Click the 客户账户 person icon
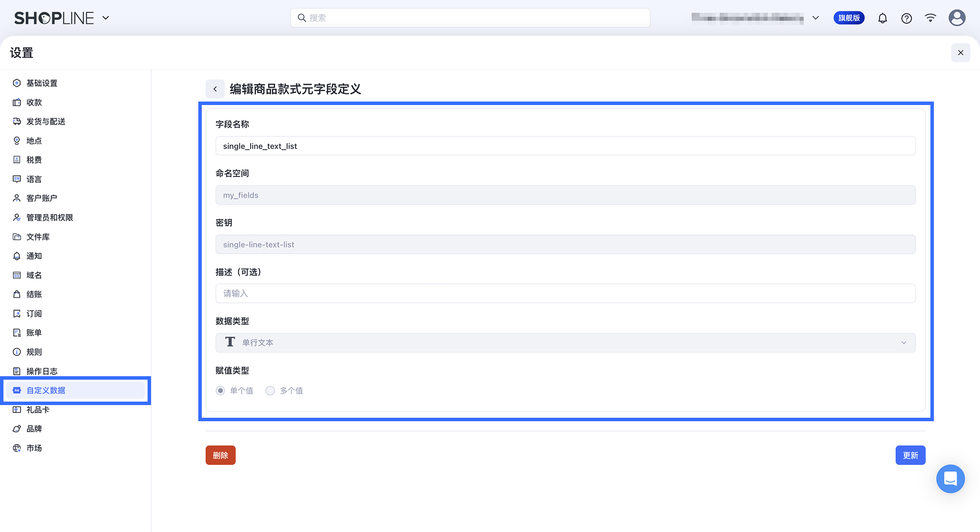 pyautogui.click(x=17, y=198)
